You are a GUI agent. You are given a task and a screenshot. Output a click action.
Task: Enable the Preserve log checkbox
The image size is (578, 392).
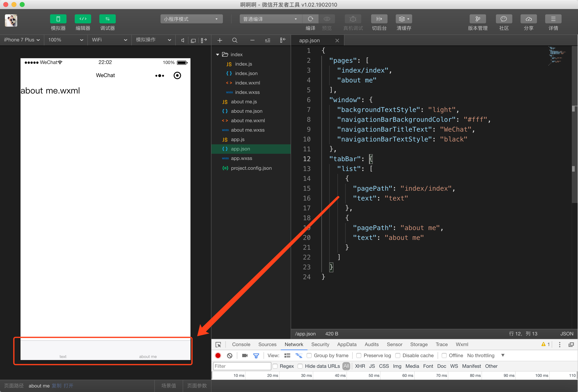pos(359,356)
